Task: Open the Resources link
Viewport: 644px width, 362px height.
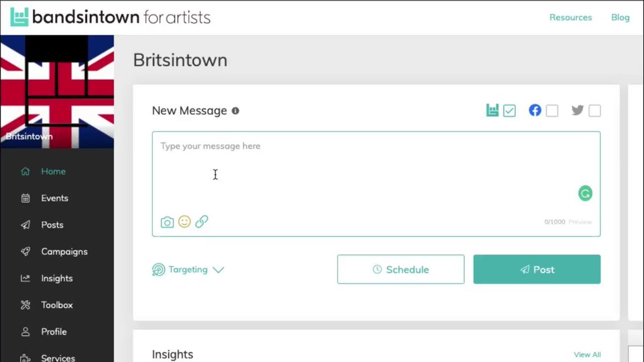Action: tap(570, 17)
